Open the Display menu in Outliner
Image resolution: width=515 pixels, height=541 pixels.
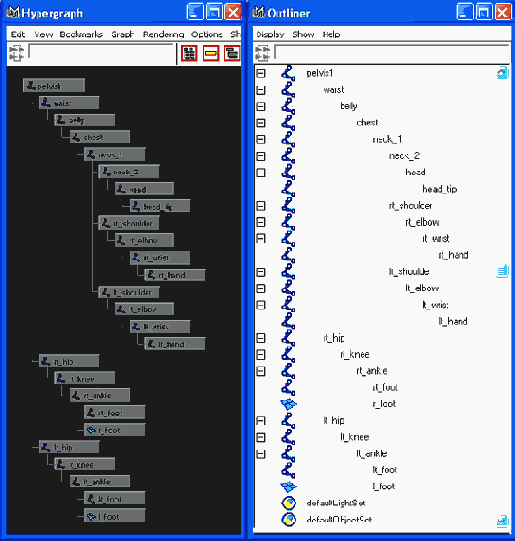point(270,34)
